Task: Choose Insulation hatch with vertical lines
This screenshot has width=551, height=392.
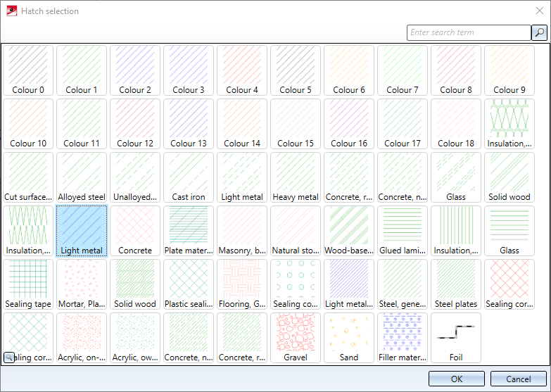Action: coord(456,231)
